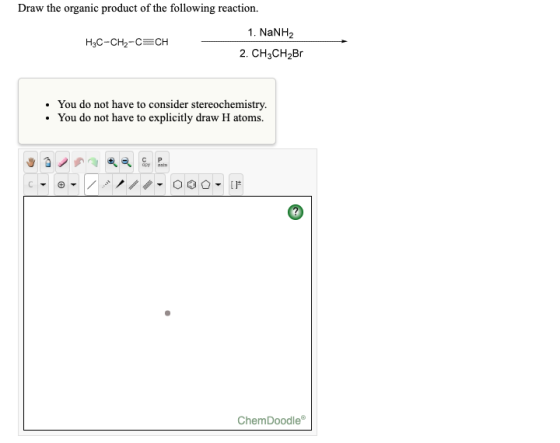Image resolution: width=560 pixels, height=443 pixels.
Task: Select the double bond tool
Action: [x=134, y=185]
